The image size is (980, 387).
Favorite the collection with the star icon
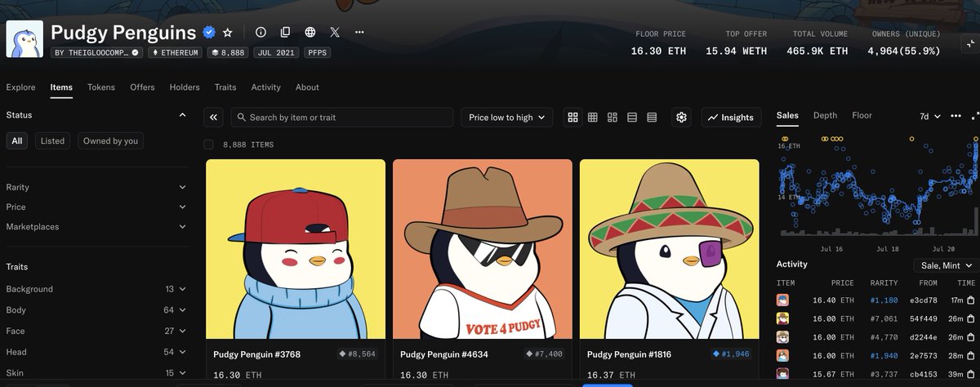click(228, 33)
